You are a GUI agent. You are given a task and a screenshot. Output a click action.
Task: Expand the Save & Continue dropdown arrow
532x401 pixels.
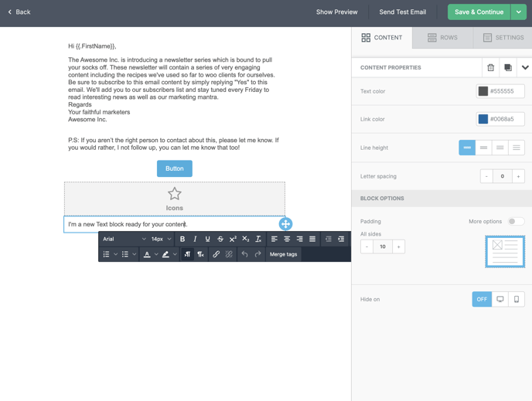pyautogui.click(x=518, y=12)
